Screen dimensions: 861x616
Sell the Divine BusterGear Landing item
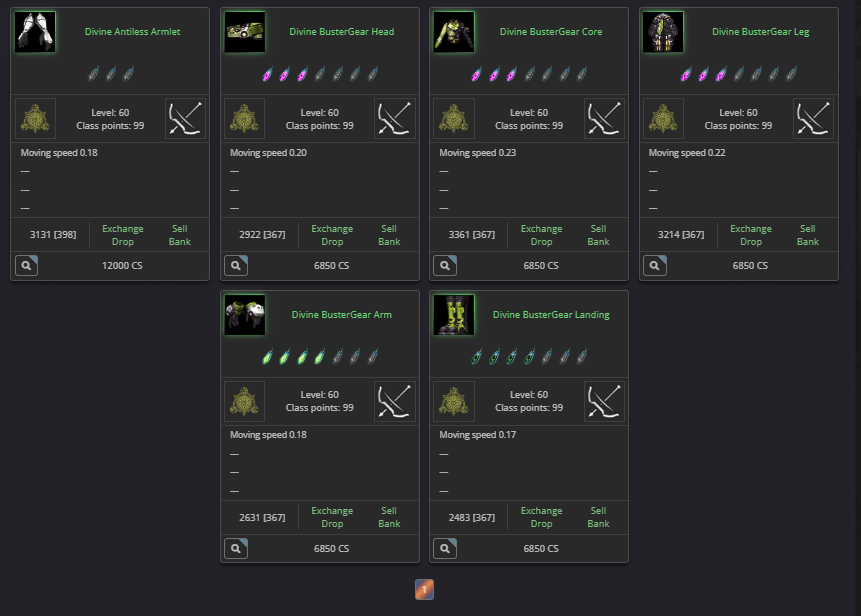[x=598, y=511]
